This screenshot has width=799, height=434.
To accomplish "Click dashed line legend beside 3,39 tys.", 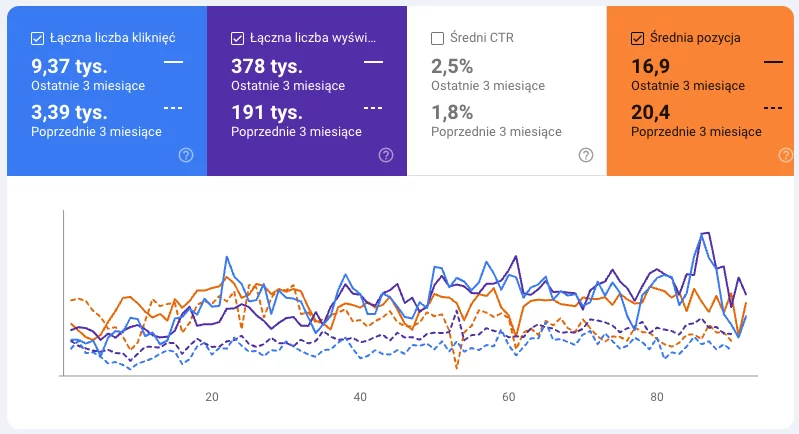I will tap(173, 108).
